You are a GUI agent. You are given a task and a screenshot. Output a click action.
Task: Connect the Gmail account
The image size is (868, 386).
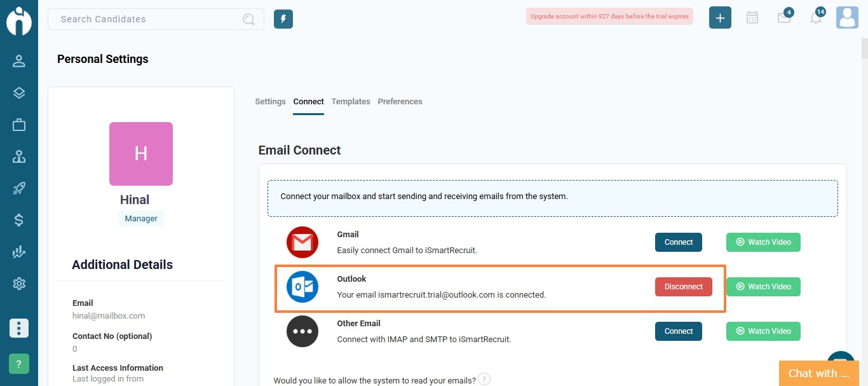(679, 242)
